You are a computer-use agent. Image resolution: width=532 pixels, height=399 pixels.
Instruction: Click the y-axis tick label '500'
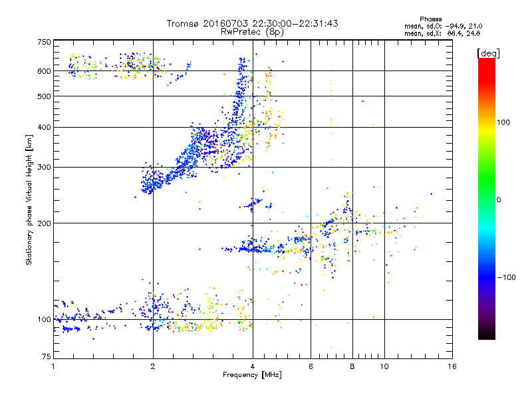pos(44,96)
